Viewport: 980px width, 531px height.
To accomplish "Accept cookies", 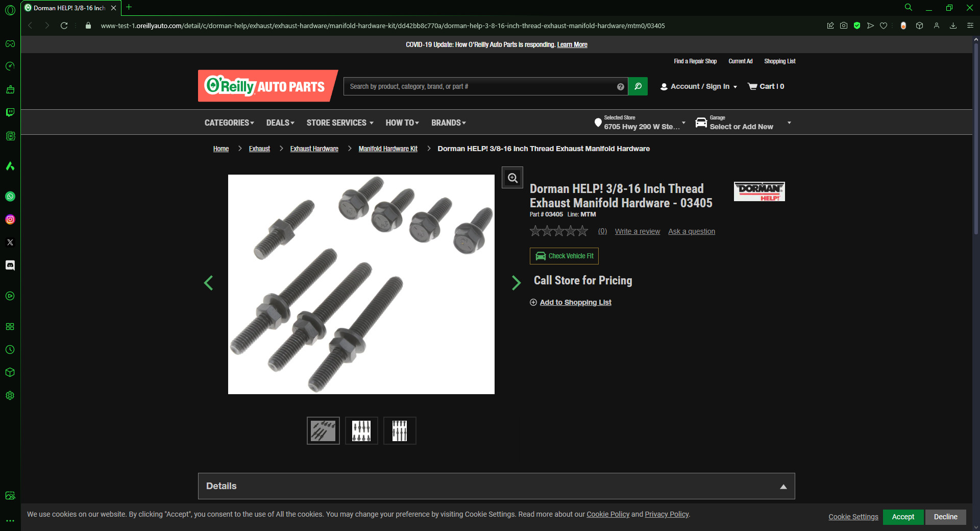I will coord(903,517).
